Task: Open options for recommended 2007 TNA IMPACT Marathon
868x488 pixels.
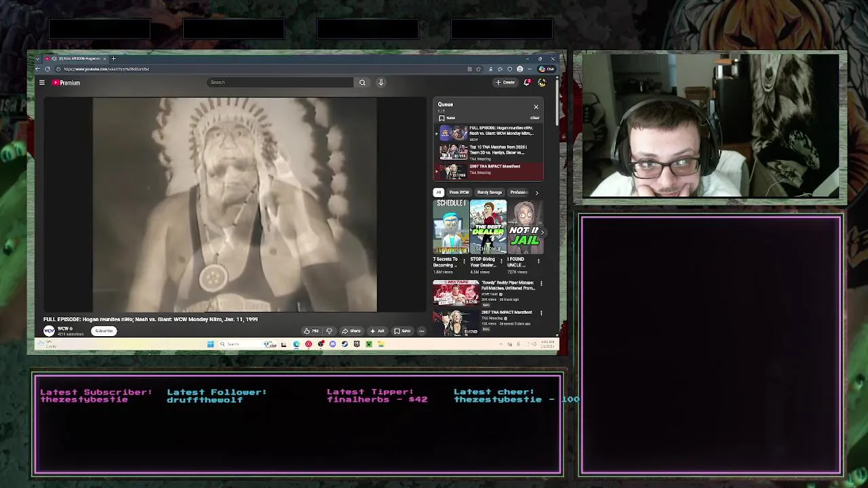Action: coord(541,312)
